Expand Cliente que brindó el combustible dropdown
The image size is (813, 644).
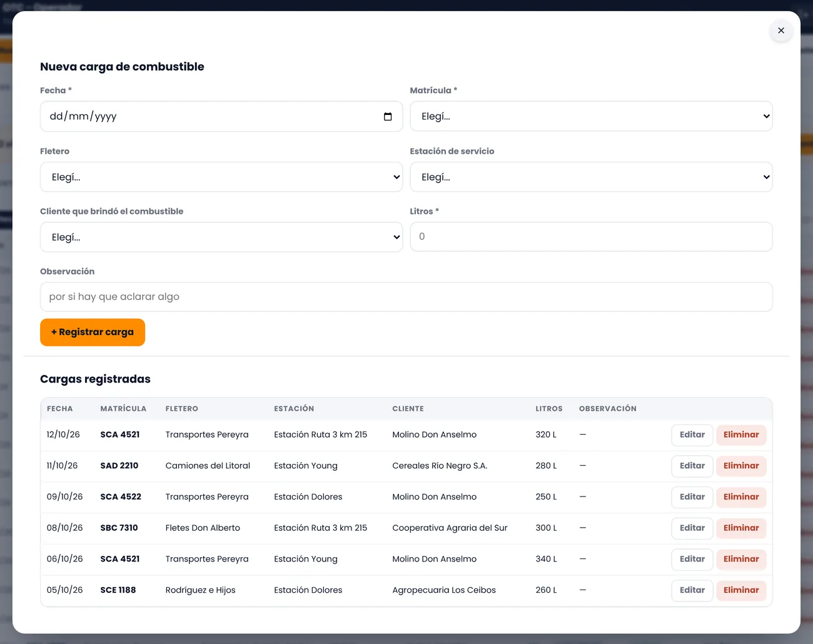click(x=221, y=237)
